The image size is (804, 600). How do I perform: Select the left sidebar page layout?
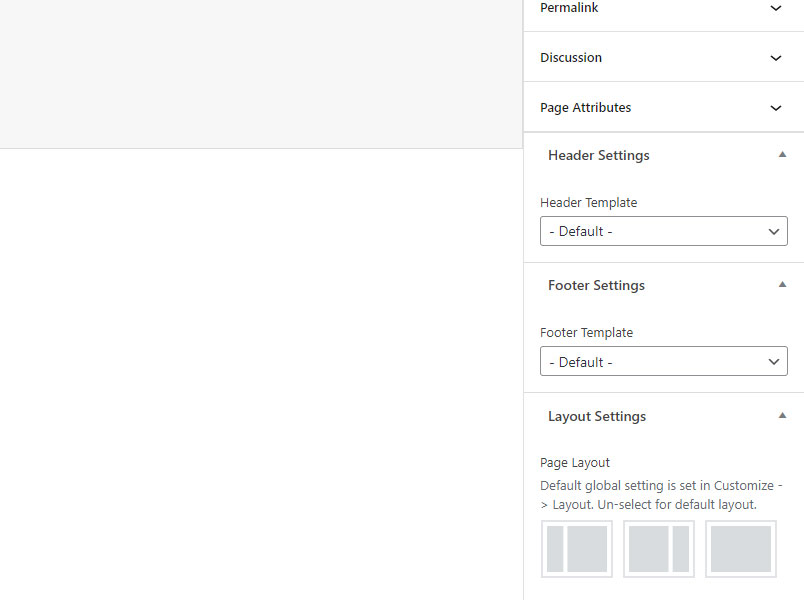(576, 549)
